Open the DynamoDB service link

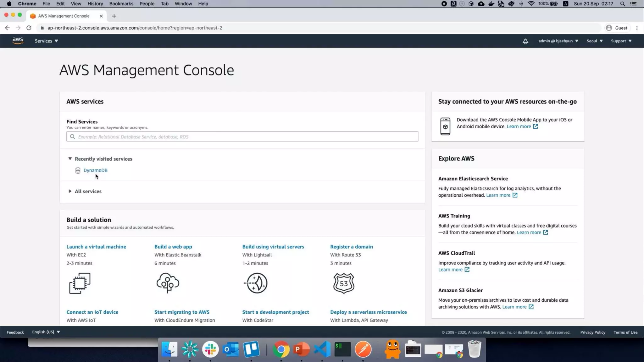[x=95, y=170]
